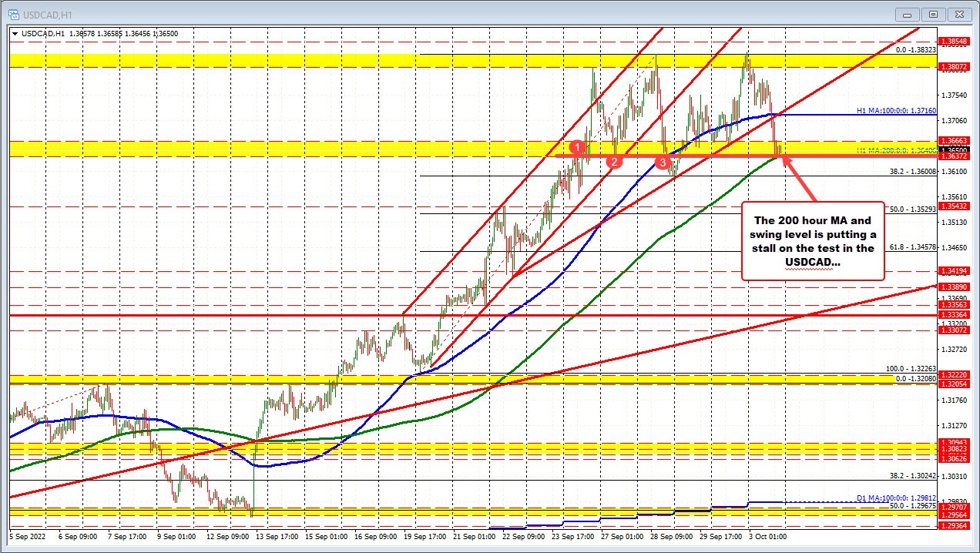The width and height of the screenshot is (980, 553).
Task: Click the 7 Sep 17:00 time label
Action: coord(129,537)
